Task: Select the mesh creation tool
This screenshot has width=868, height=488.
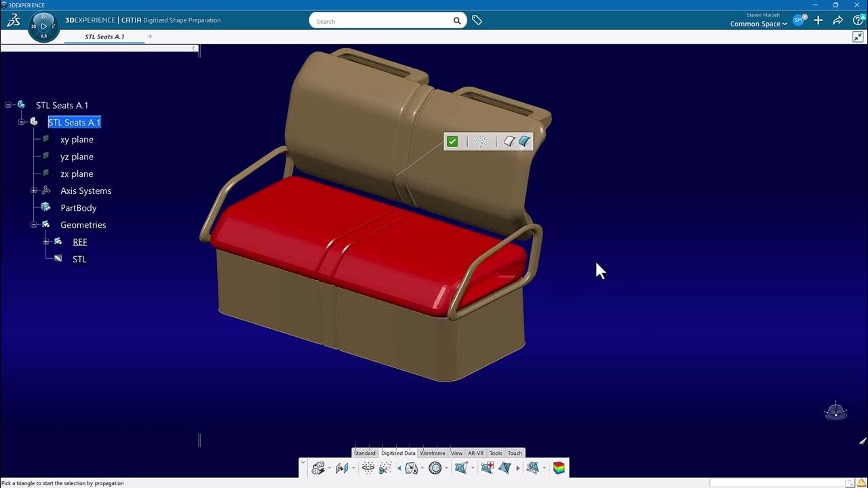Action: click(461, 468)
